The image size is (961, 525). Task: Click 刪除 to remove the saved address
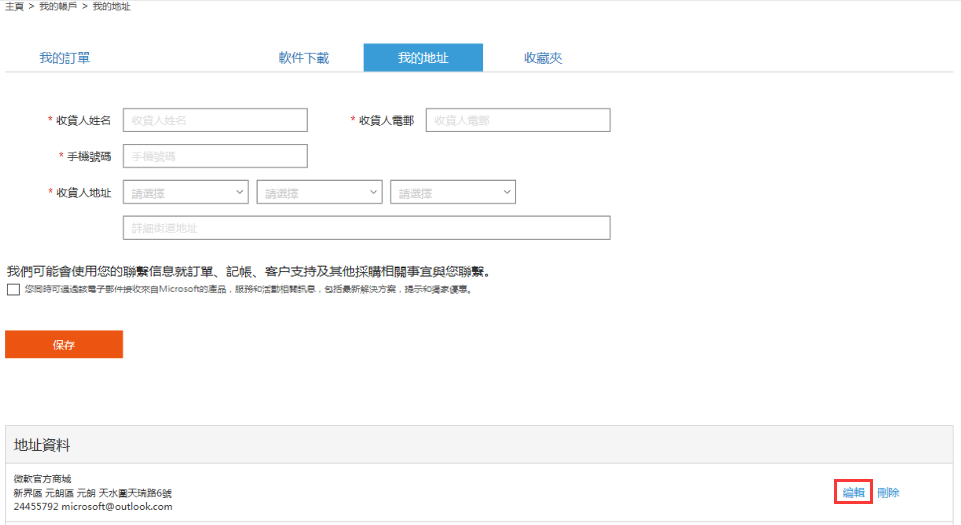(x=888, y=492)
